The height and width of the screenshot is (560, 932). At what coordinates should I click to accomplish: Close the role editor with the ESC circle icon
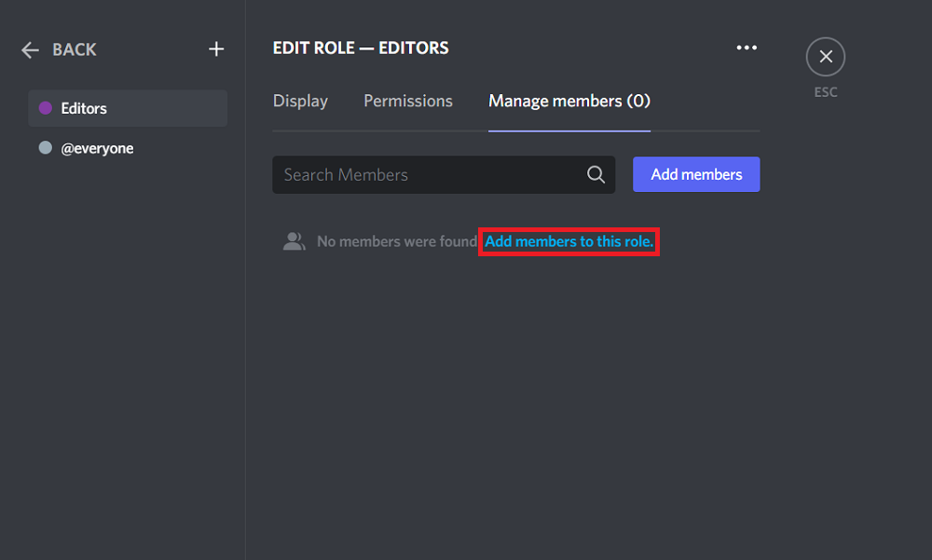825,56
